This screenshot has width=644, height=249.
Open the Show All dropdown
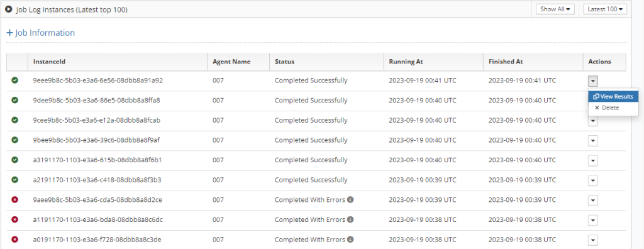(x=555, y=9)
